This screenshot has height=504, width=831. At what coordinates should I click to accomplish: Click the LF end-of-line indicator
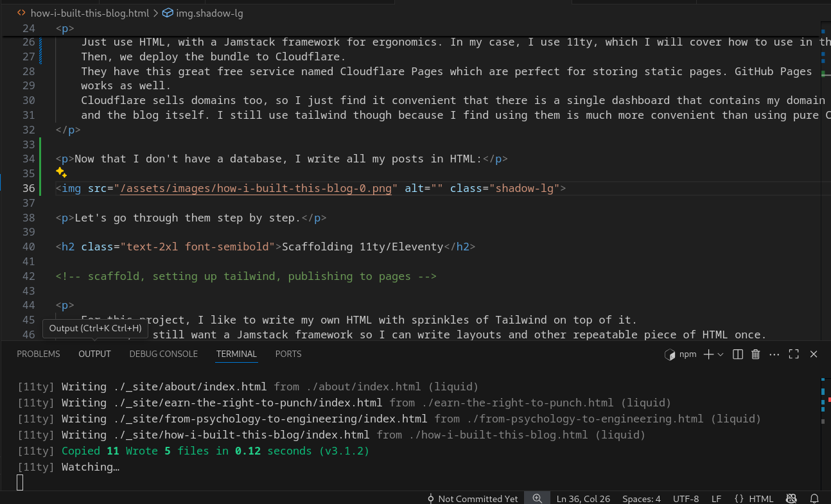[x=716, y=498]
